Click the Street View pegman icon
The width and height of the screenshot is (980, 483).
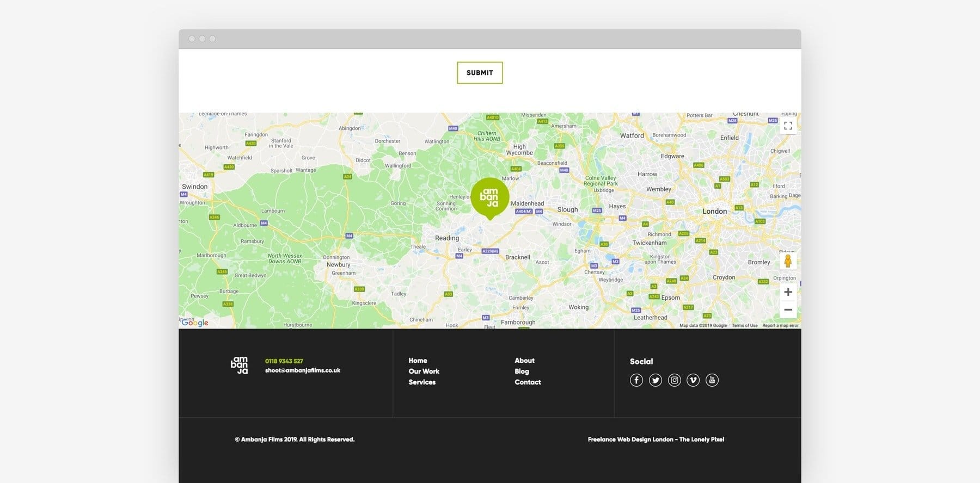788,262
